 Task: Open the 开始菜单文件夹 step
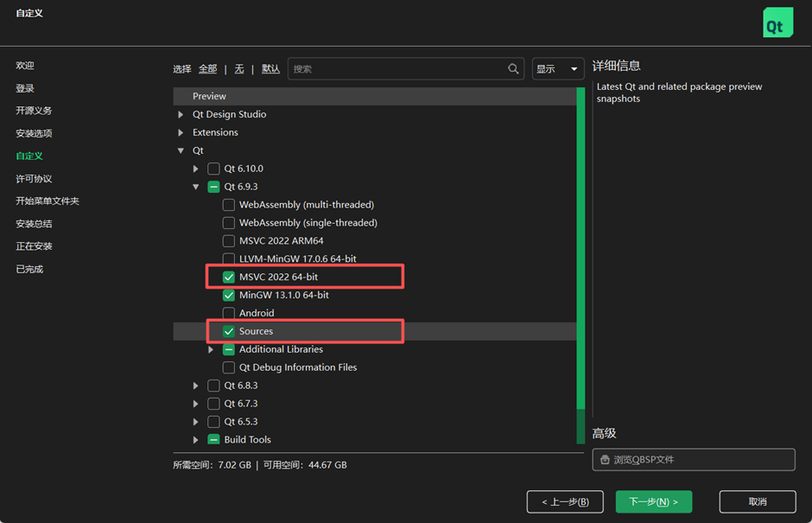[48, 201]
